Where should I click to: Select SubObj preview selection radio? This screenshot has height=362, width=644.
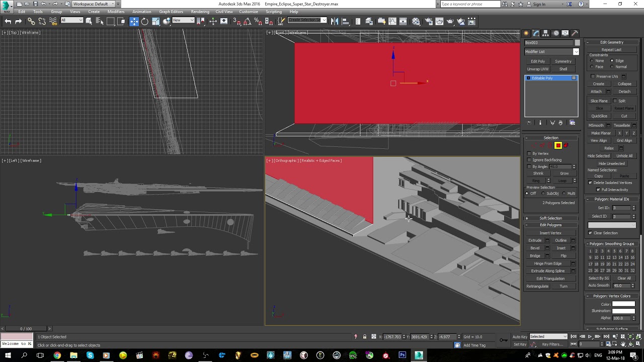pyautogui.click(x=543, y=194)
